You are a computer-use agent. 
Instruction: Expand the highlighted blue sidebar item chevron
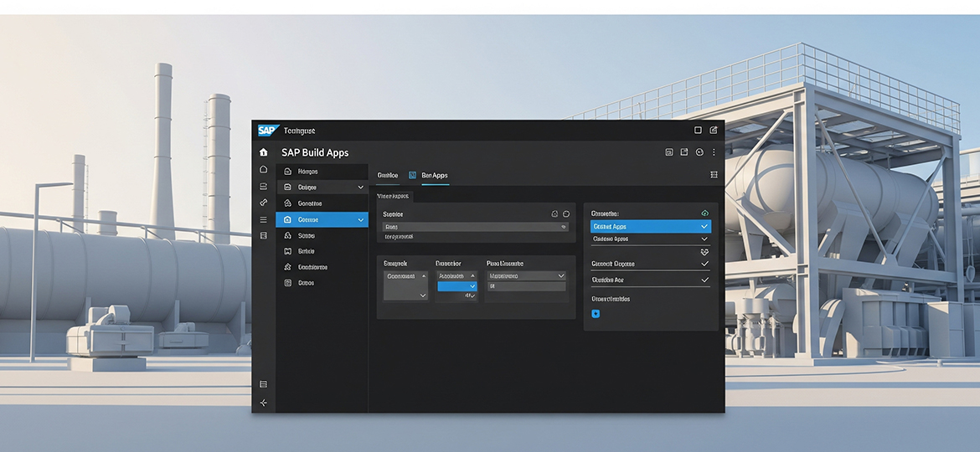361,219
